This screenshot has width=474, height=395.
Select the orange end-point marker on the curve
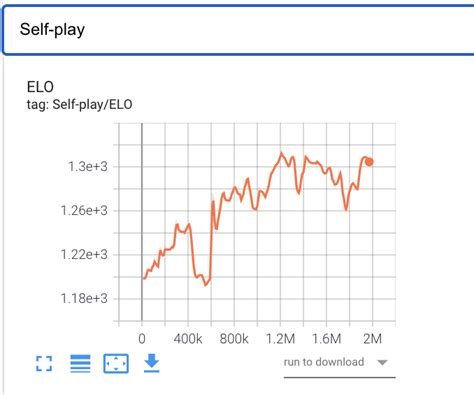click(x=369, y=162)
